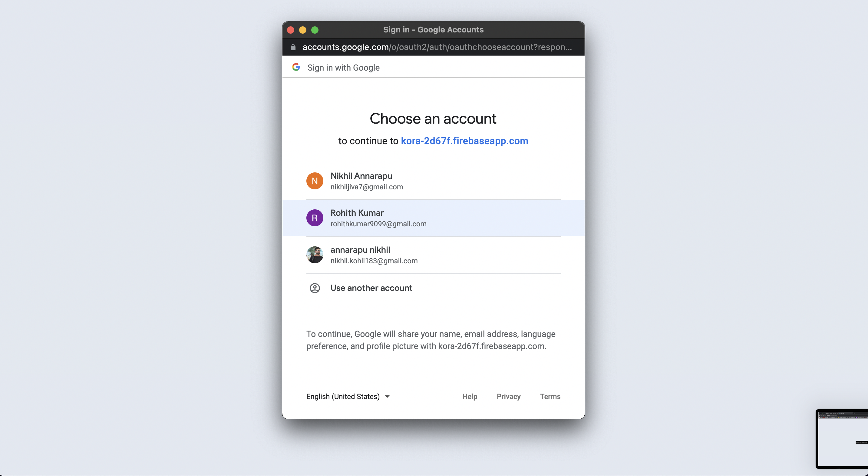
Task: Click the profile photo of annarapu nikhil
Action: coord(315,255)
